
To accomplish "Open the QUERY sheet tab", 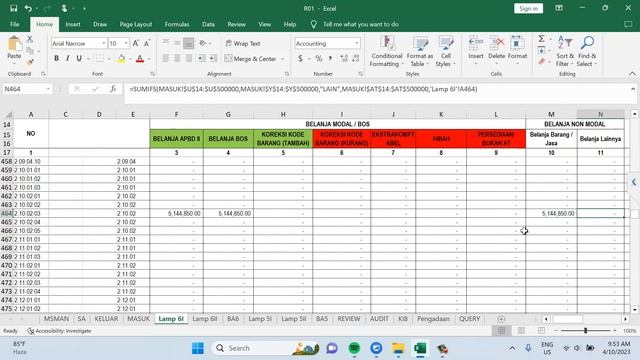I will pyautogui.click(x=469, y=319).
